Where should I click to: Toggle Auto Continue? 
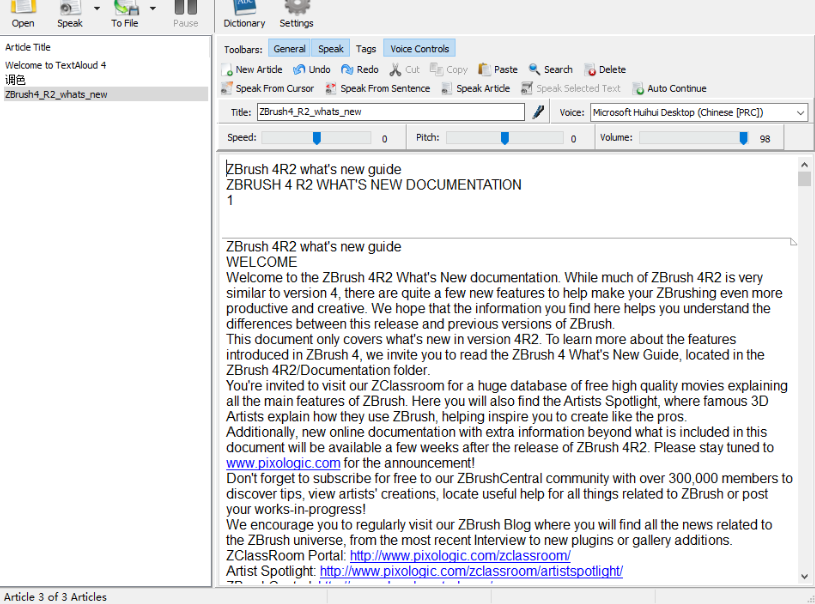(669, 88)
